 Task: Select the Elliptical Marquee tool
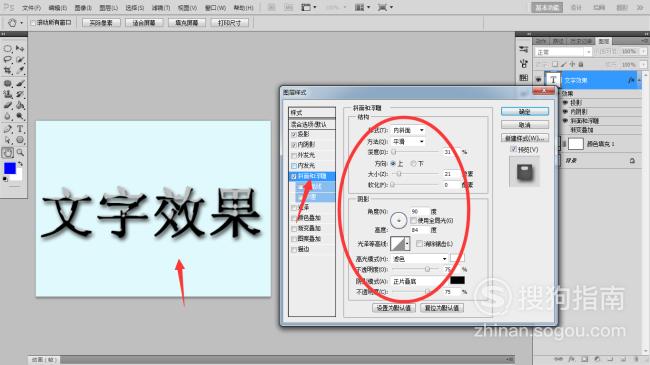click(7, 49)
